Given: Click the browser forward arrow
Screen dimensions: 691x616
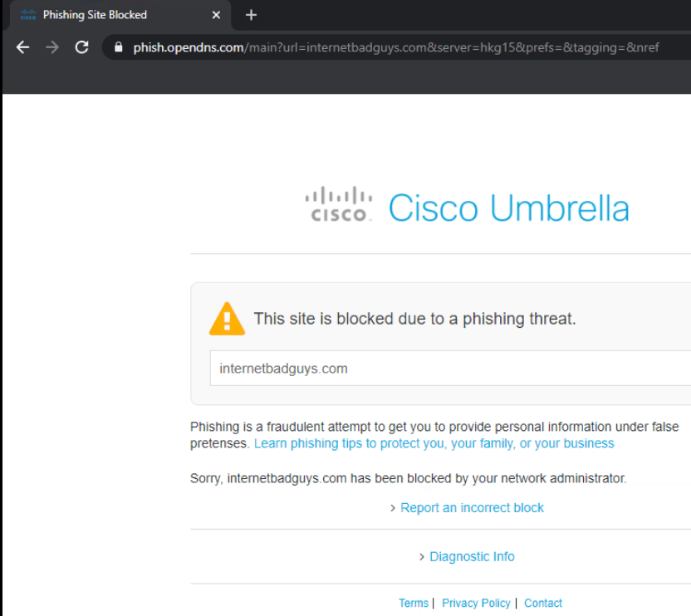Looking at the screenshot, I should 51,47.
